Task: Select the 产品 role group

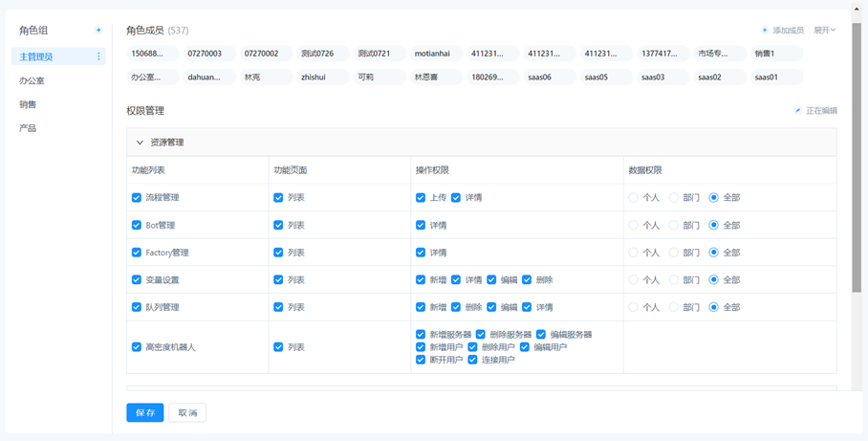Action: tap(28, 128)
